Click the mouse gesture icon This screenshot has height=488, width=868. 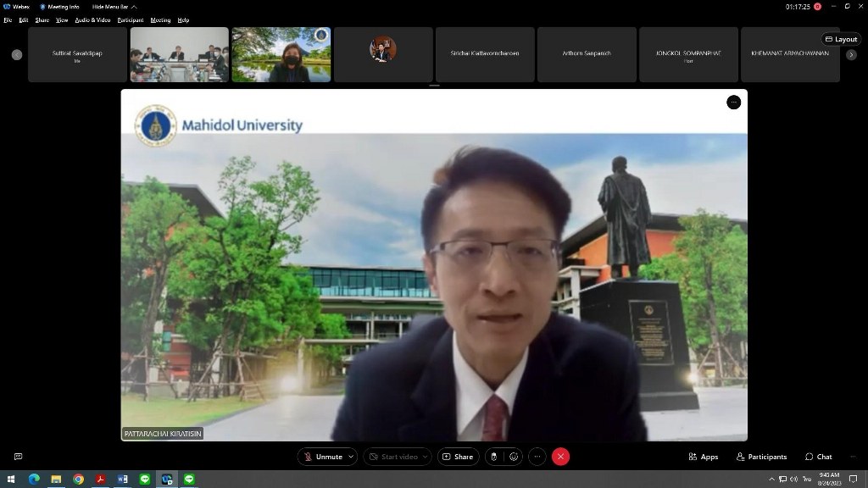[x=494, y=457]
